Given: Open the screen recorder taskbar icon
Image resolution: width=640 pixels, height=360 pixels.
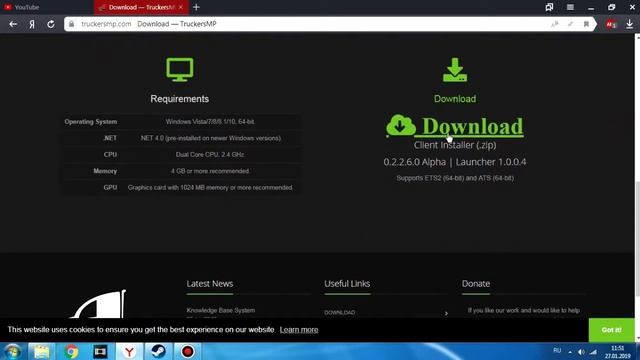Looking at the screenshot, I should pos(187,351).
